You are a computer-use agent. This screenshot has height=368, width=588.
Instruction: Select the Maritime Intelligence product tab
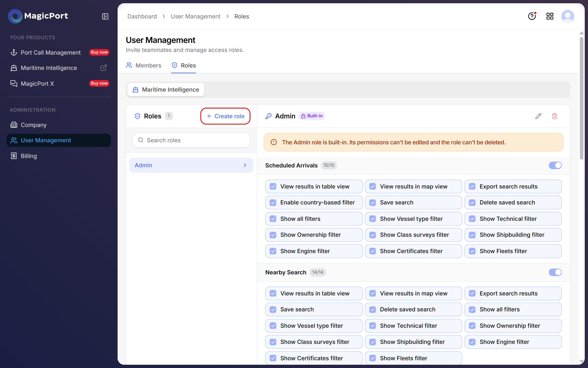166,90
